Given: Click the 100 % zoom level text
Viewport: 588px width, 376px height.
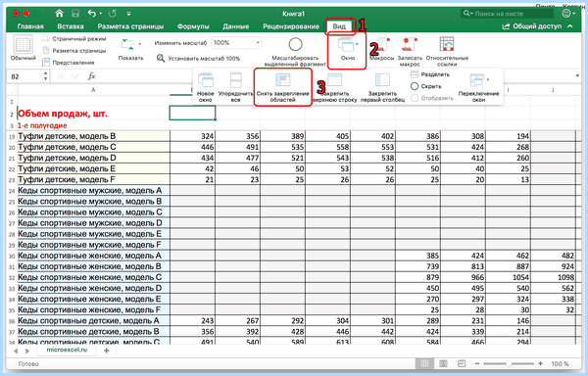Looking at the screenshot, I should tap(560, 363).
